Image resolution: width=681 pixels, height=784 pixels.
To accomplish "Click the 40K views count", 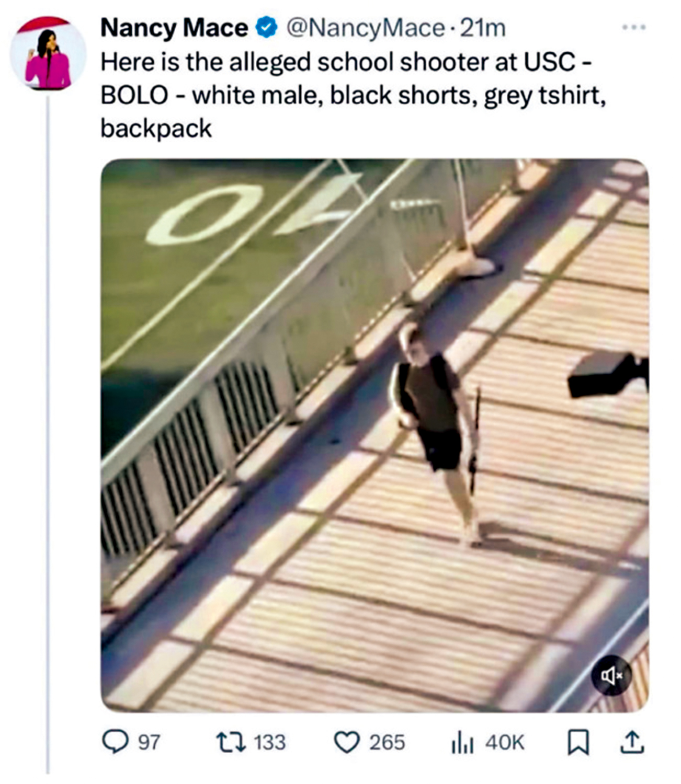I will 504,743.
